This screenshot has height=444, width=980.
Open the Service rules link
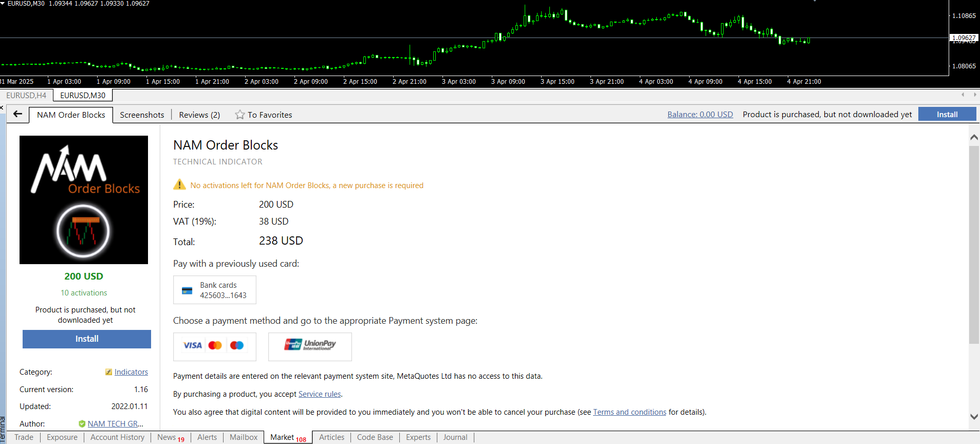point(320,394)
